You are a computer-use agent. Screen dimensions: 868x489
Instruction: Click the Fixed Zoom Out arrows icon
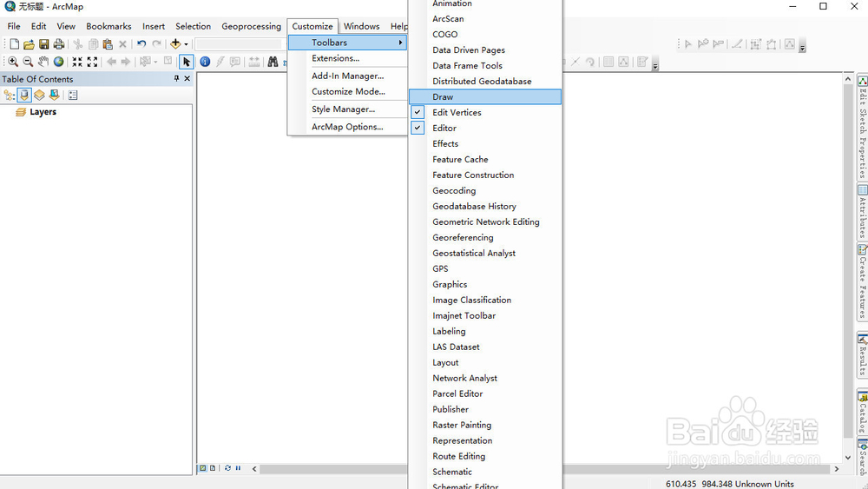93,62
